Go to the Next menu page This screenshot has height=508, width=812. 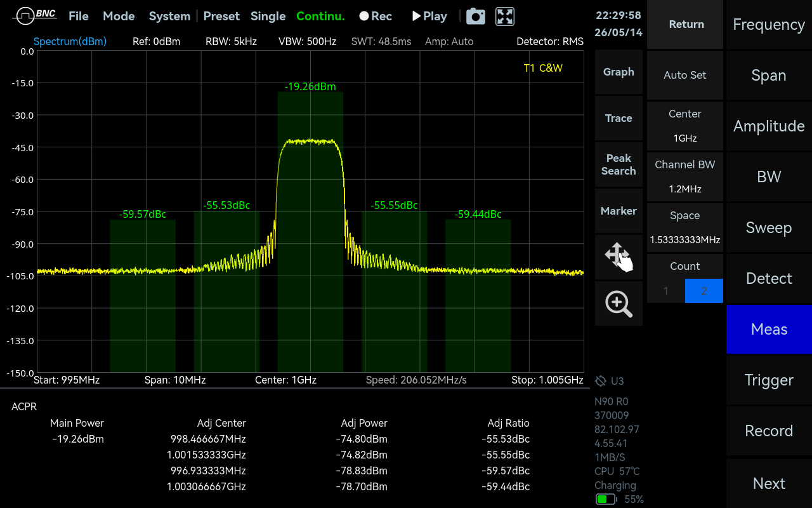[x=769, y=483]
